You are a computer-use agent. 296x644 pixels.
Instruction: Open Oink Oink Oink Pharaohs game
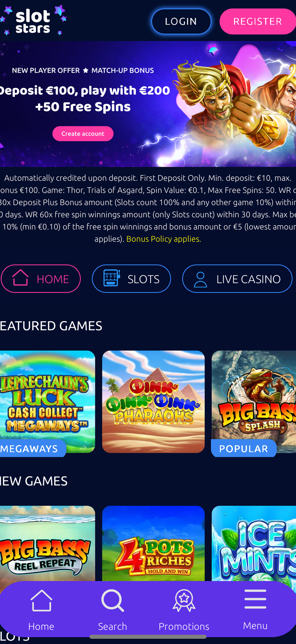(x=153, y=402)
